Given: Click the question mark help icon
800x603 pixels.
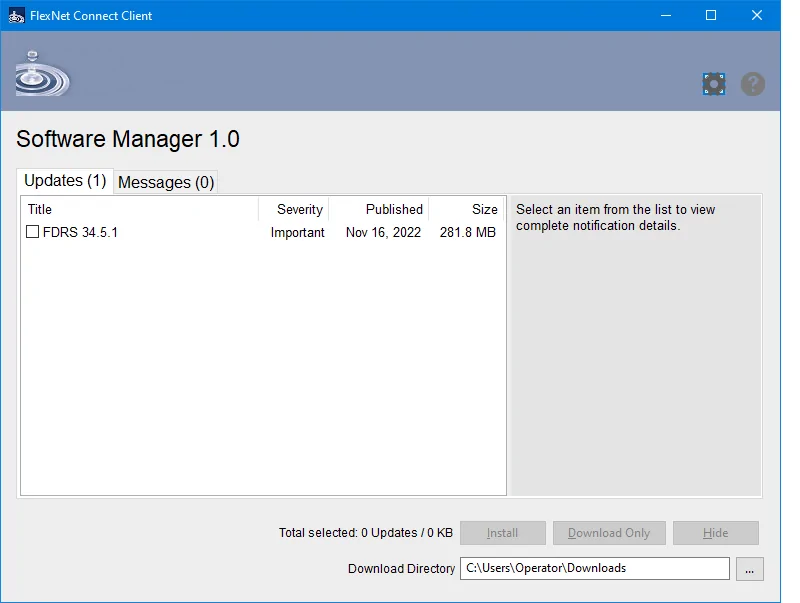Looking at the screenshot, I should 753,84.
